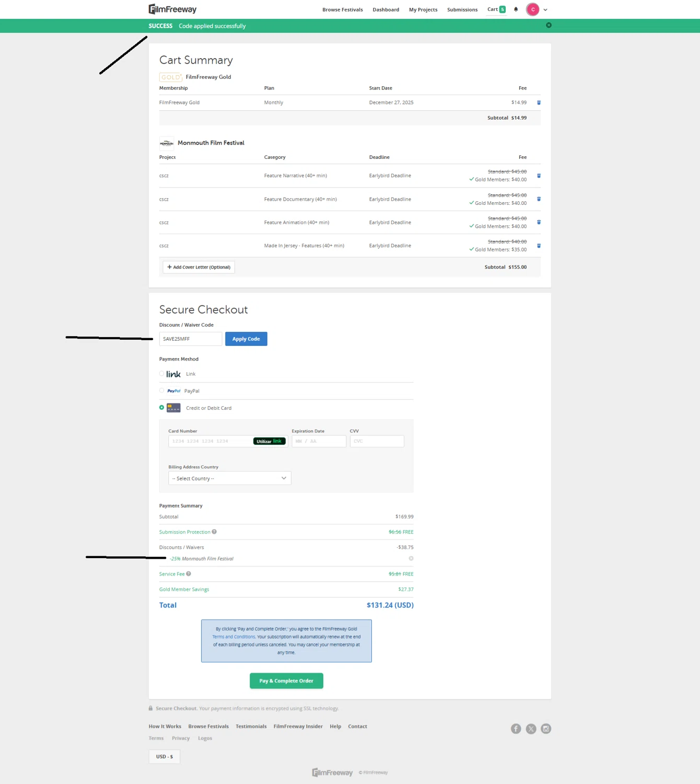The width and height of the screenshot is (700, 784).
Task: Remove FilmFreeway Gold membership from cart
Action: coord(539,102)
